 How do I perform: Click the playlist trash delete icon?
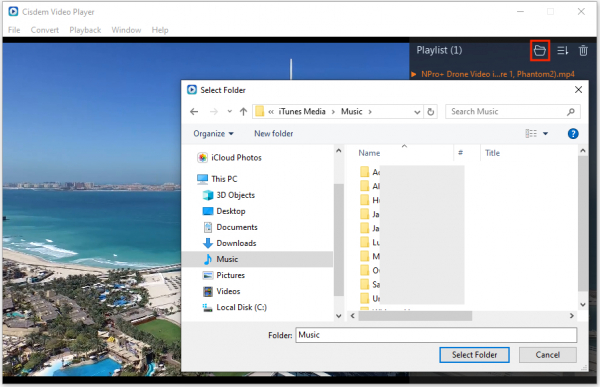click(583, 50)
